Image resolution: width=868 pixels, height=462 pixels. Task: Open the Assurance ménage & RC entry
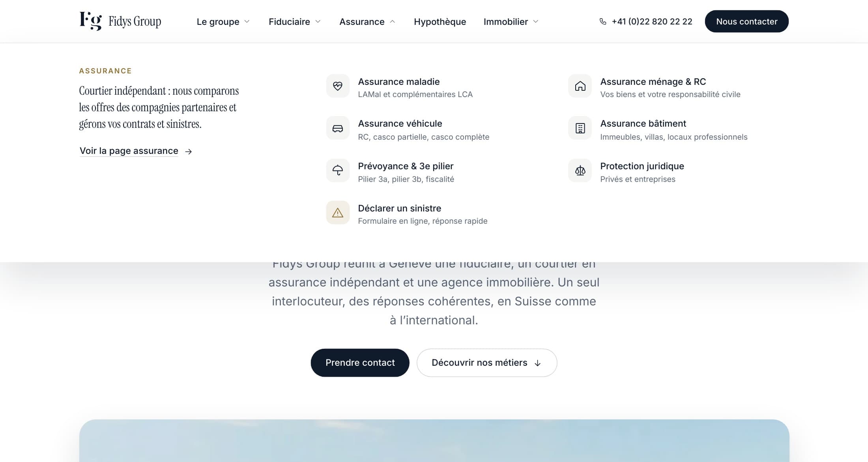click(655, 87)
